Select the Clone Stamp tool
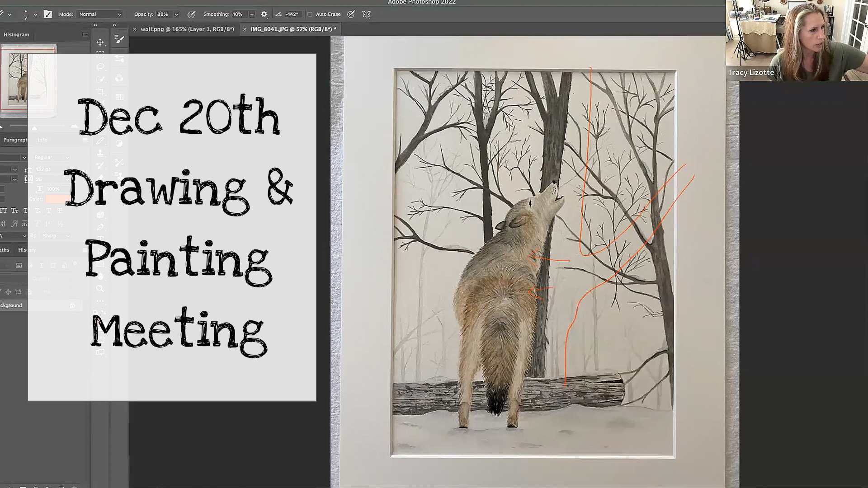Image resolution: width=868 pixels, height=488 pixels. [x=100, y=153]
